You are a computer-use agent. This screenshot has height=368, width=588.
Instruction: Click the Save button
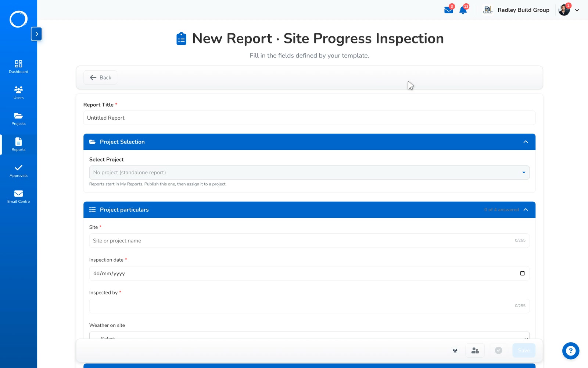coord(524,351)
